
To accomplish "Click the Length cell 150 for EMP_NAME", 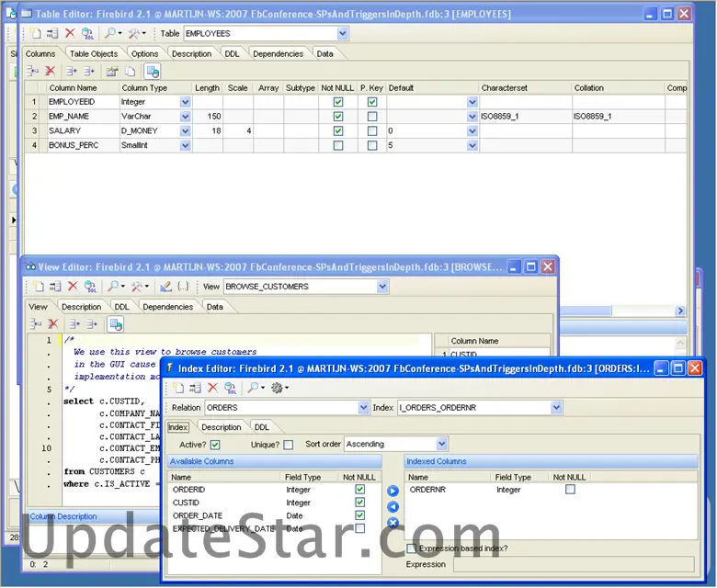I will point(208,117).
